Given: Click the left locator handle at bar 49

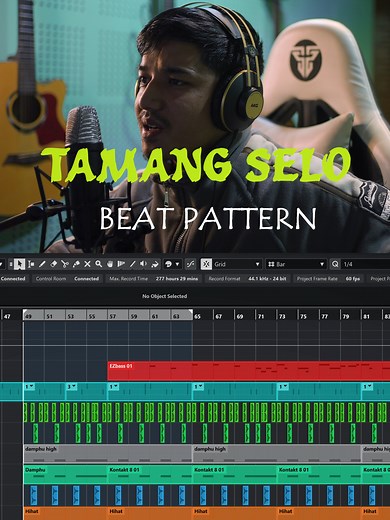Looking at the screenshot, I should (x=24, y=311).
